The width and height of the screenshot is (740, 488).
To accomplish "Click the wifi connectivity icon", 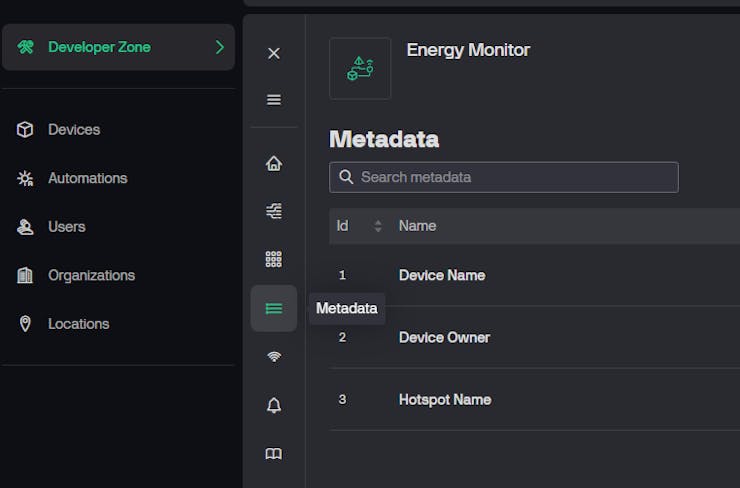I will [273, 356].
